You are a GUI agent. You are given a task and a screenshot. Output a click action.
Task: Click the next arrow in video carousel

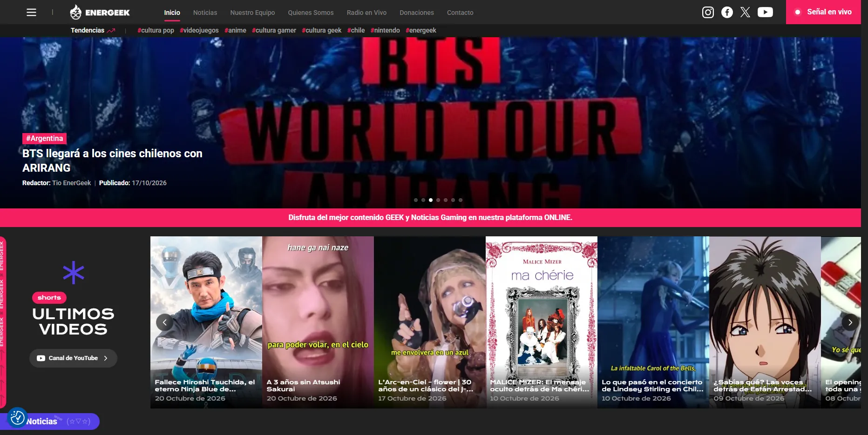850,322
